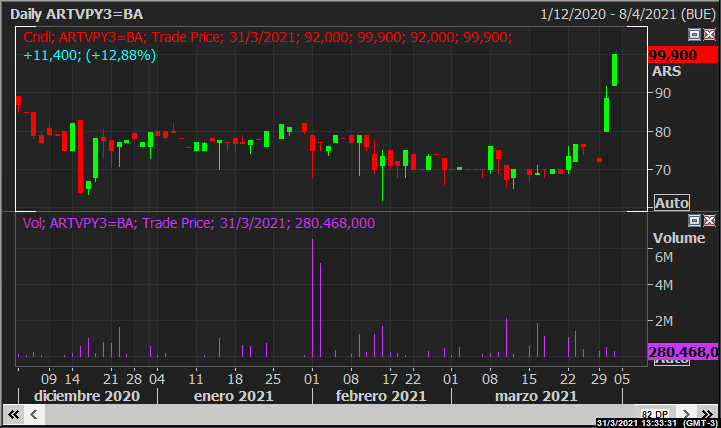The width and height of the screenshot is (721, 428).
Task: Select the +11,400 (+12,88%) change text
Action: (90, 56)
